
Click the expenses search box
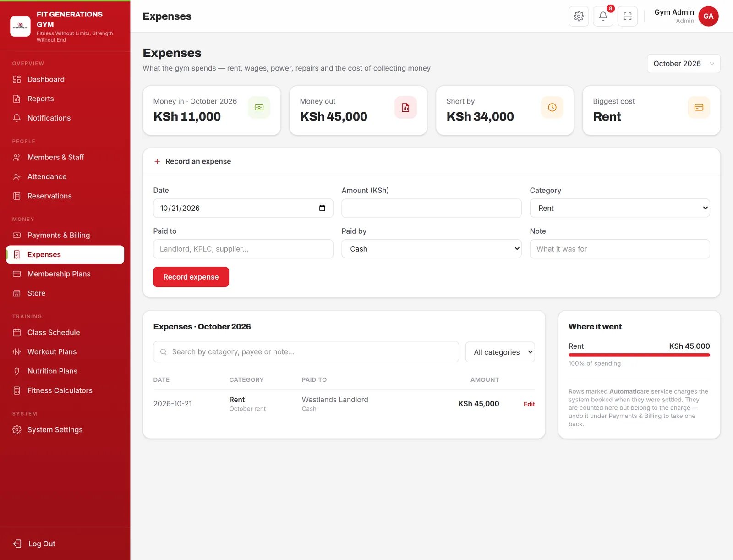click(306, 352)
